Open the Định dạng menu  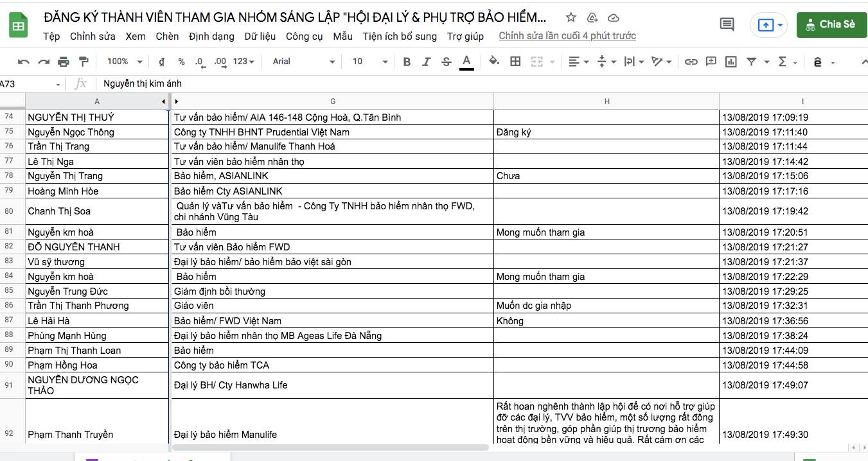click(x=211, y=37)
